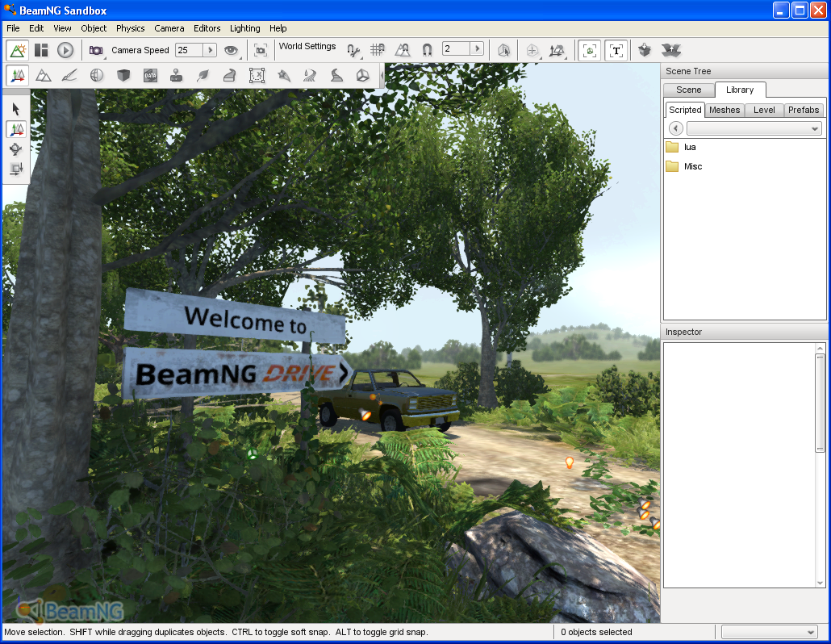The image size is (831, 644).
Task: Toggle show object icons button
Action: 589,50
